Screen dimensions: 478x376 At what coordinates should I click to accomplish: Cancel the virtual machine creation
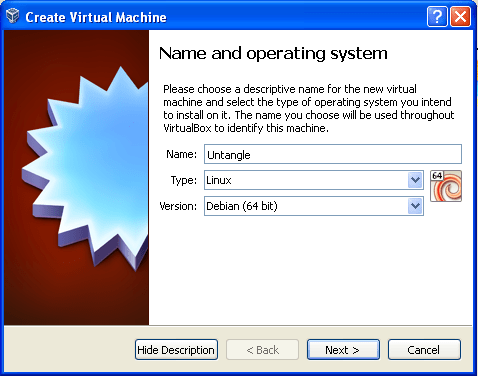[x=424, y=350]
